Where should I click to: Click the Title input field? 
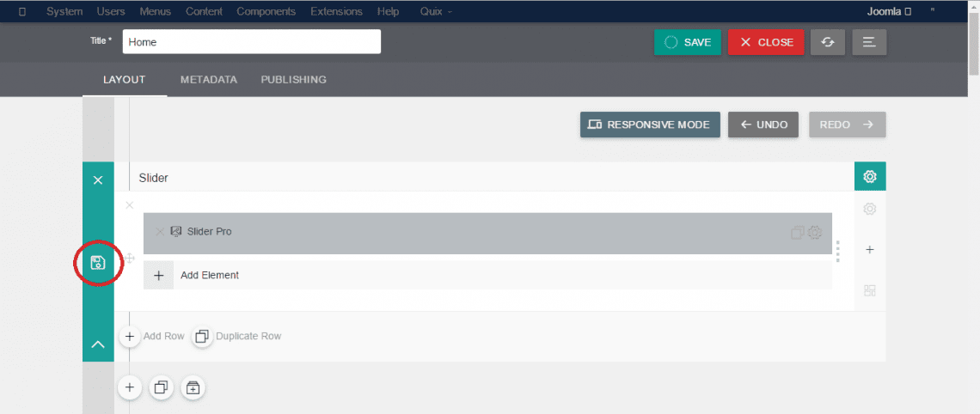click(x=251, y=42)
